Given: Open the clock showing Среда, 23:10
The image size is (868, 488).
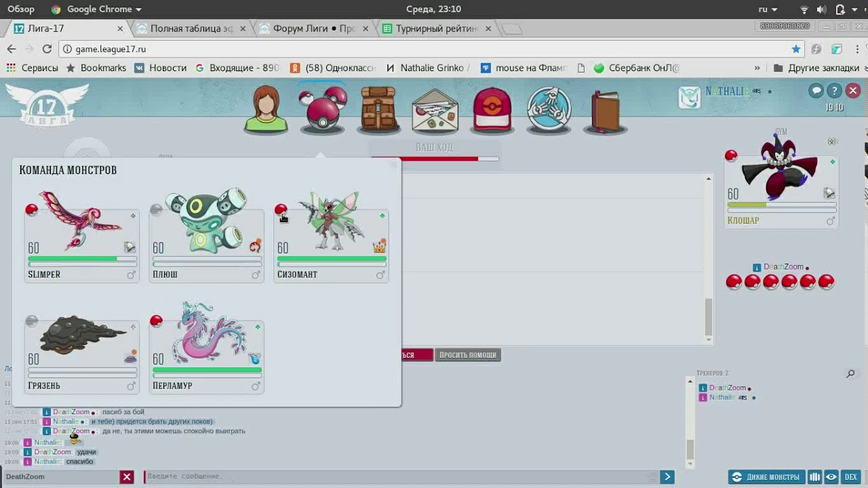Looking at the screenshot, I should click(434, 9).
